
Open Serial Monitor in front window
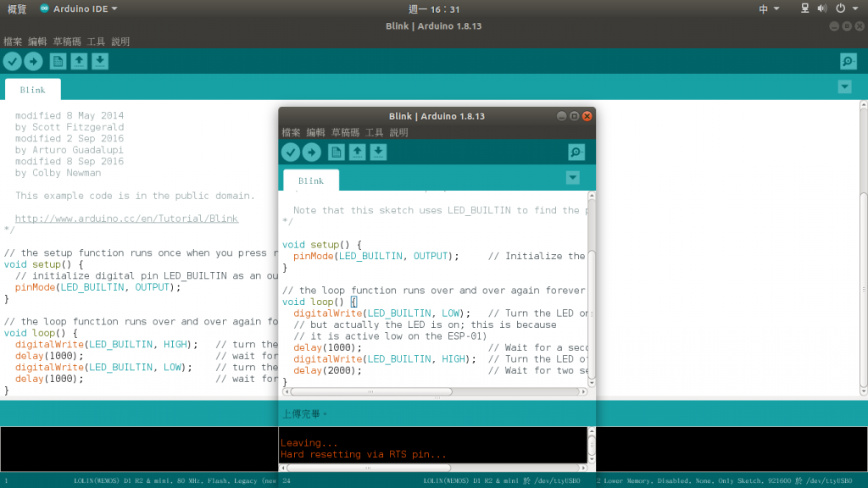(x=576, y=152)
